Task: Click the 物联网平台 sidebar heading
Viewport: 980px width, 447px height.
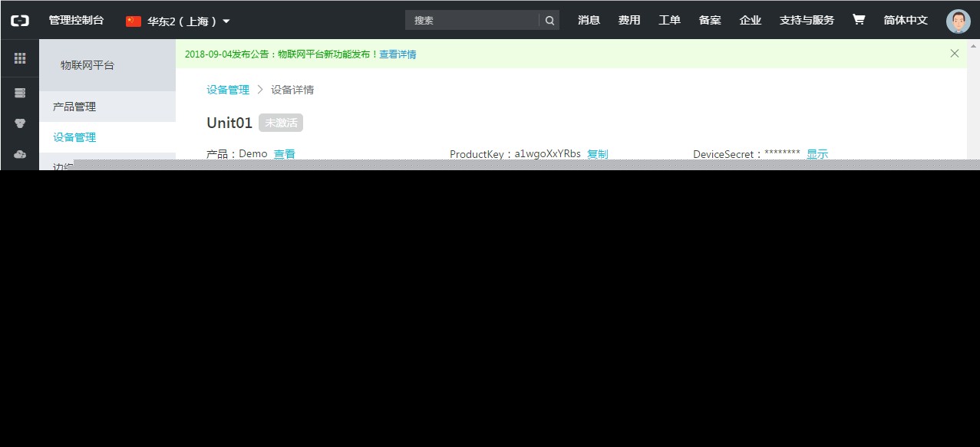Action: 87,65
